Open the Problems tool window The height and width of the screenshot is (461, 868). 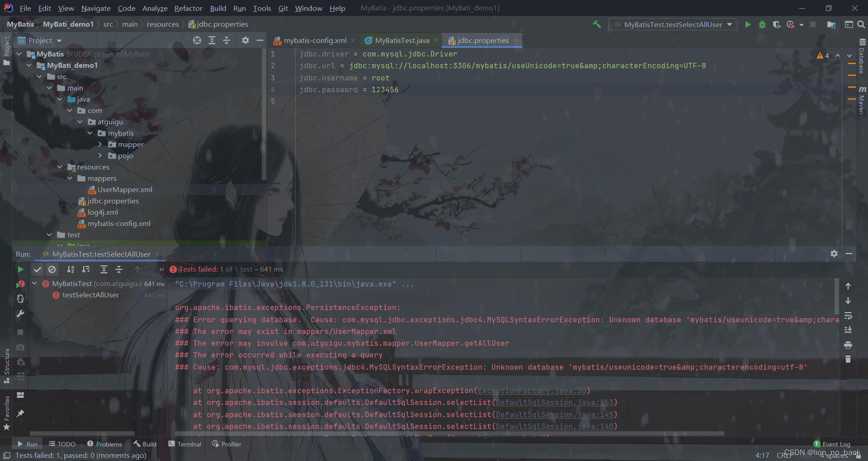[x=104, y=444]
